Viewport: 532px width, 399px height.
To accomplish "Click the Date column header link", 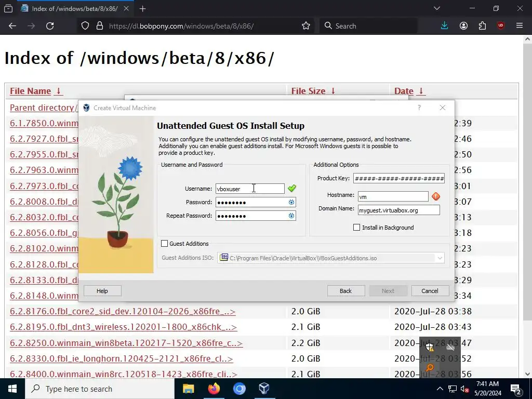I will click(x=404, y=91).
